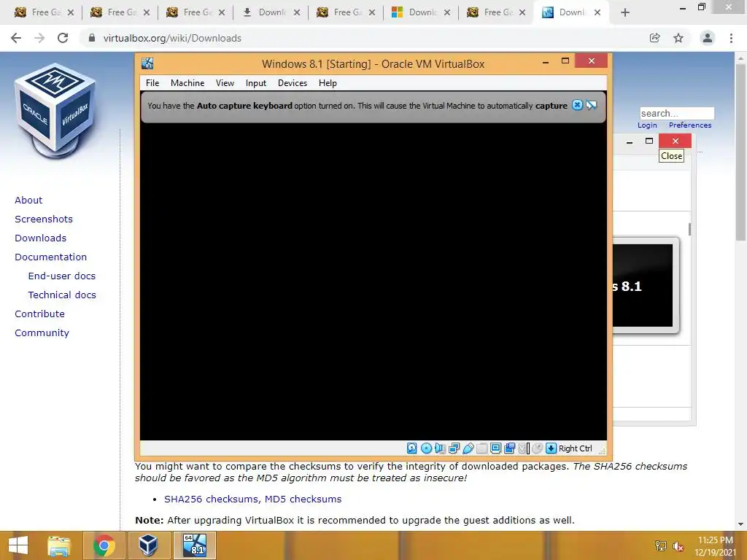Viewport: 747px width, 560px height.
Task: Open Technical docs link
Action: pyautogui.click(x=62, y=295)
